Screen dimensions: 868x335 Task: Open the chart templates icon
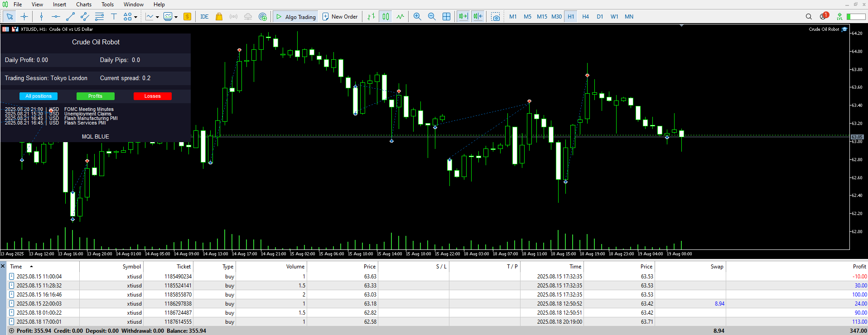(x=168, y=17)
